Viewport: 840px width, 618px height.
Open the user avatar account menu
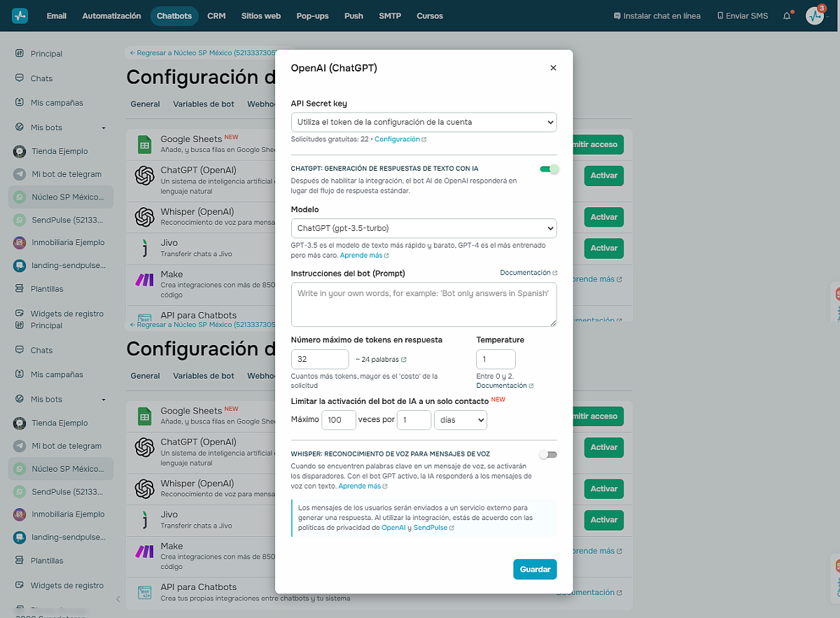pyautogui.click(x=815, y=15)
